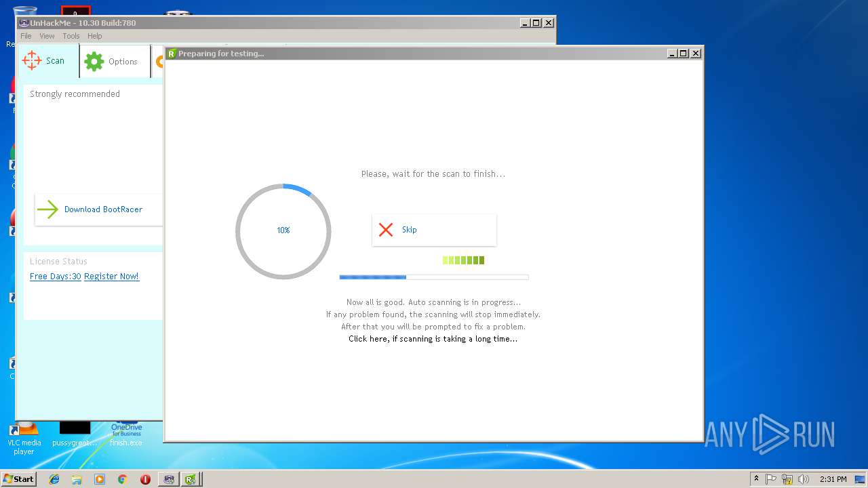This screenshot has width=868, height=488.
Task: Click the network status tray icon
Action: 787,479
